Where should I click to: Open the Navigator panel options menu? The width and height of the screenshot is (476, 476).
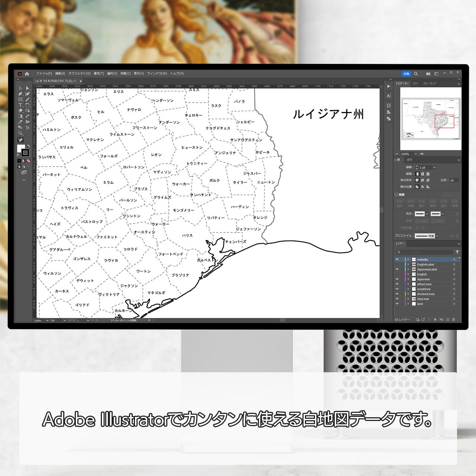(459, 84)
